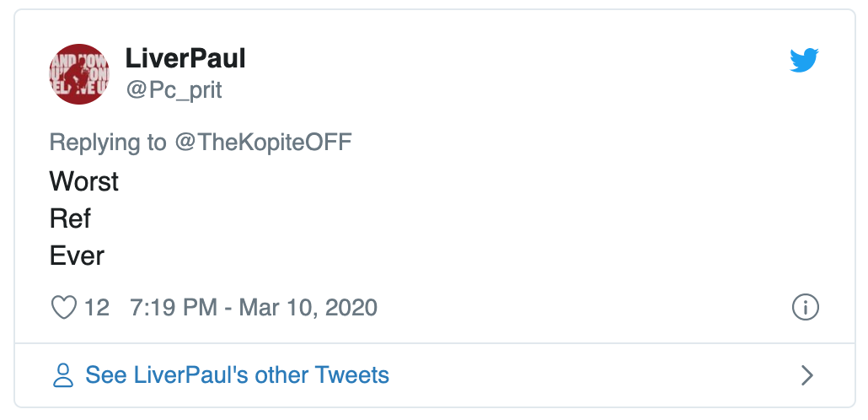This screenshot has width=868, height=420.
Task: Click the like count 12
Action: [x=96, y=308]
